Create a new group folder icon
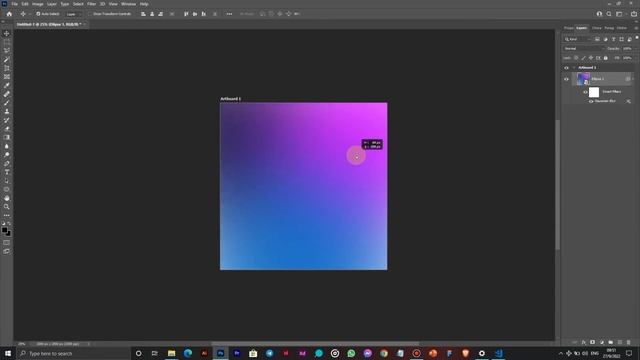Viewport: 640px width, 360px height. click(611, 342)
